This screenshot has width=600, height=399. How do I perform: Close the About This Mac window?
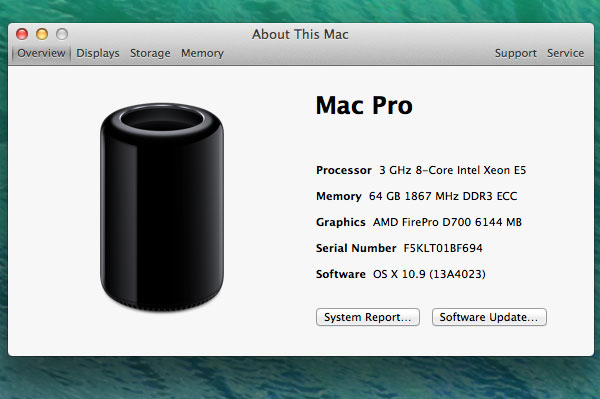click(22, 34)
